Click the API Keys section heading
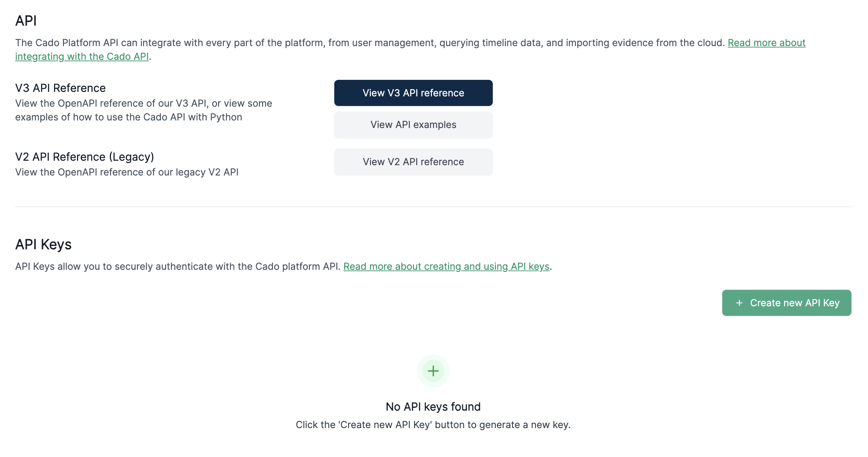 tap(43, 244)
